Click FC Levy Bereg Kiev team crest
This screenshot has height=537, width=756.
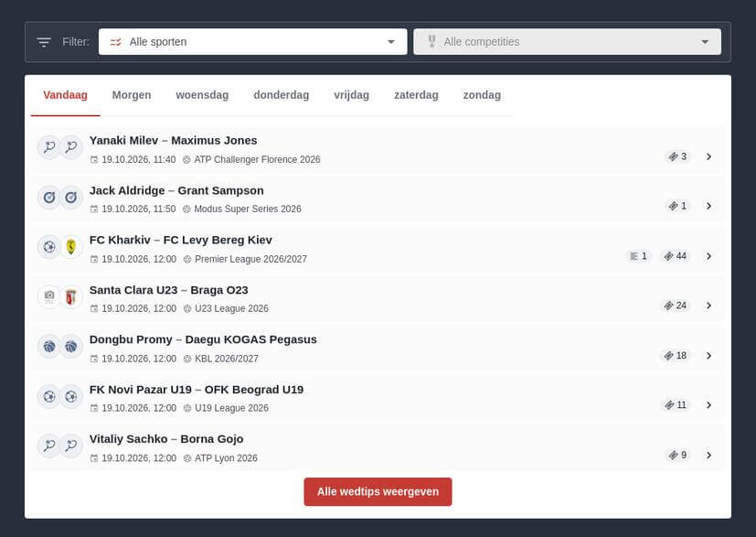click(71, 247)
